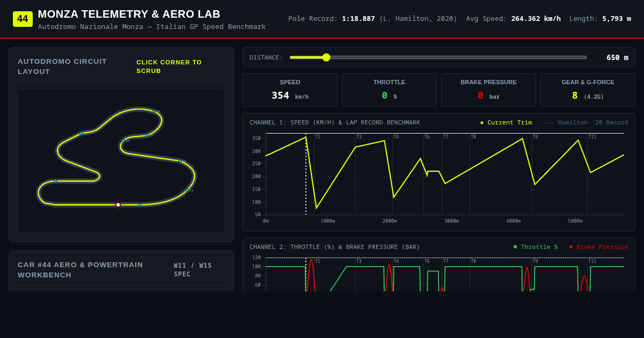
Task: Toggle the Hamilton '20 Record legend entry
Action: point(586,122)
